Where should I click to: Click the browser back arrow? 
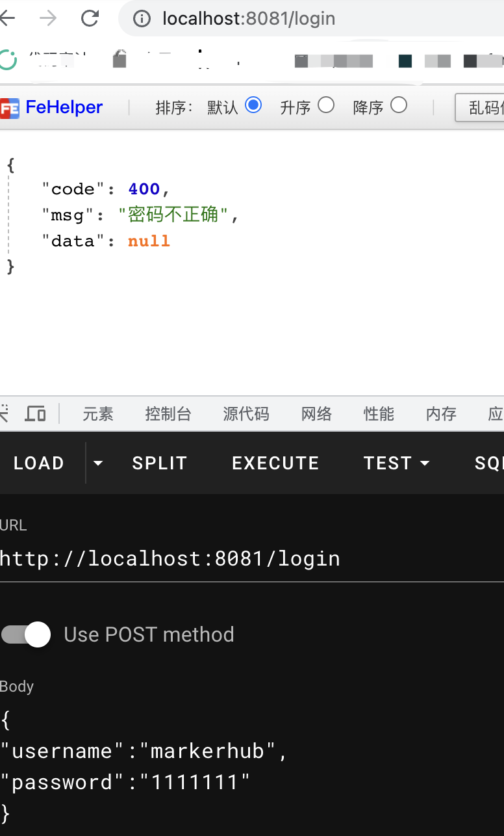[x=6, y=18]
